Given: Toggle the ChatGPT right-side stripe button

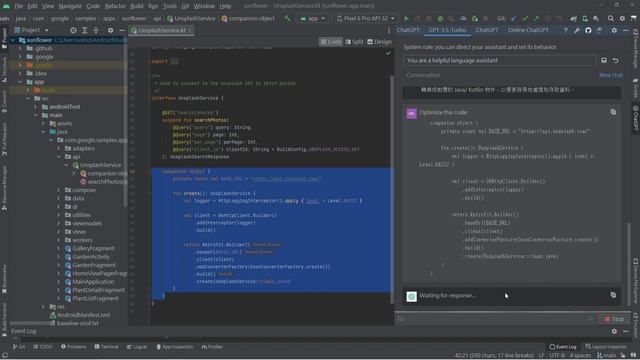Looking at the screenshot, I should (636, 118).
